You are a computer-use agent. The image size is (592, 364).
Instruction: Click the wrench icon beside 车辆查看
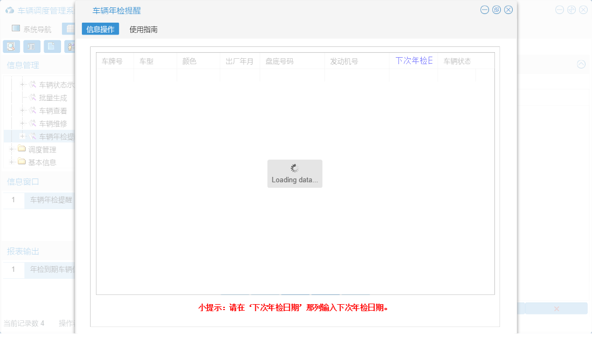[x=31, y=111]
